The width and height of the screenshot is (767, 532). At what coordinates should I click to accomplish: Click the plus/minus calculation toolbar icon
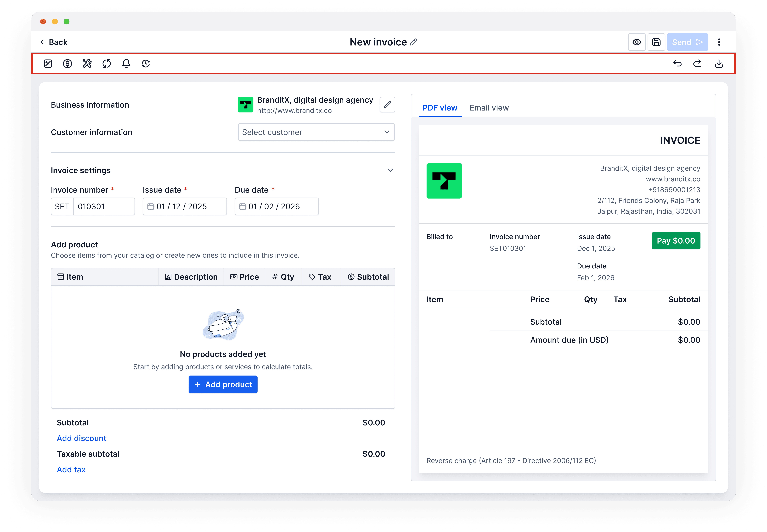coord(48,63)
